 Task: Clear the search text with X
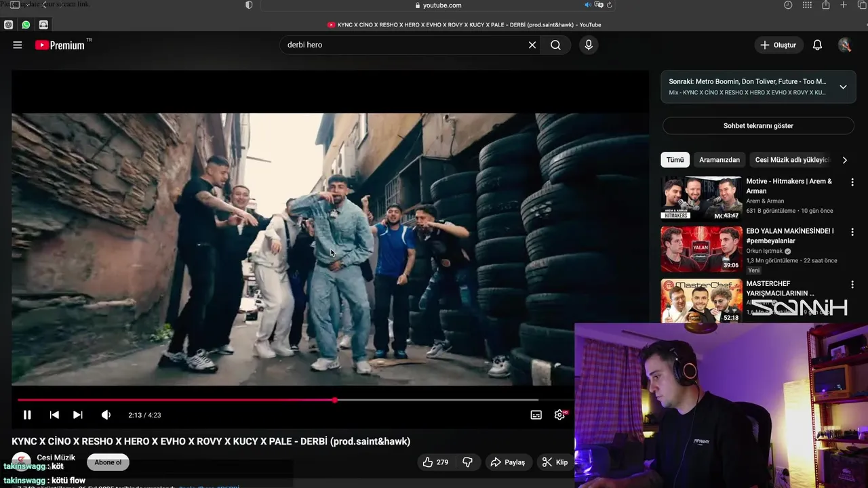532,45
